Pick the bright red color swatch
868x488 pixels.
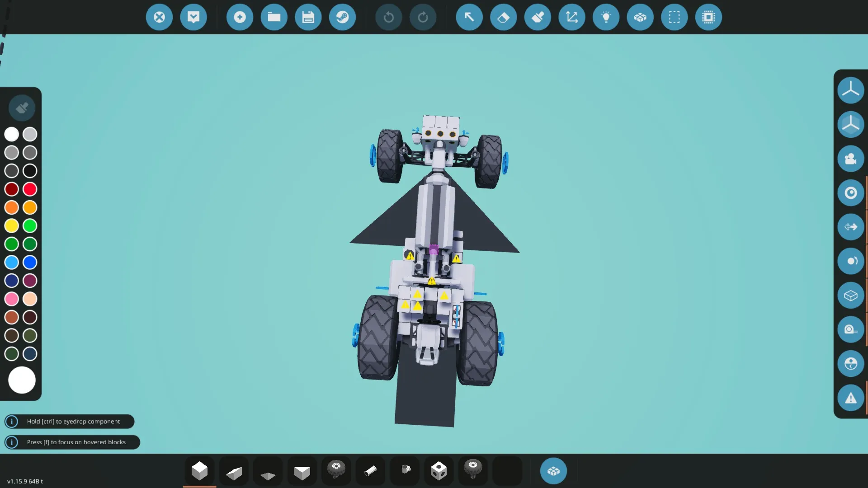[x=30, y=189]
